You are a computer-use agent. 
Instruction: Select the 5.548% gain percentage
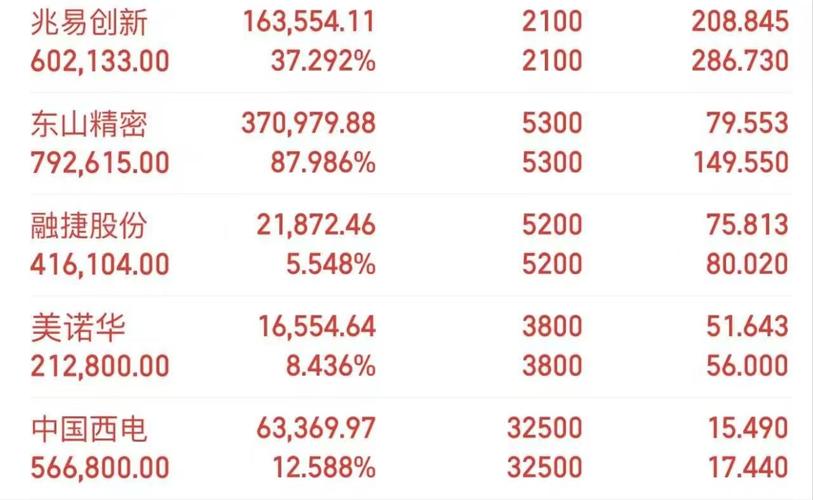point(331,264)
